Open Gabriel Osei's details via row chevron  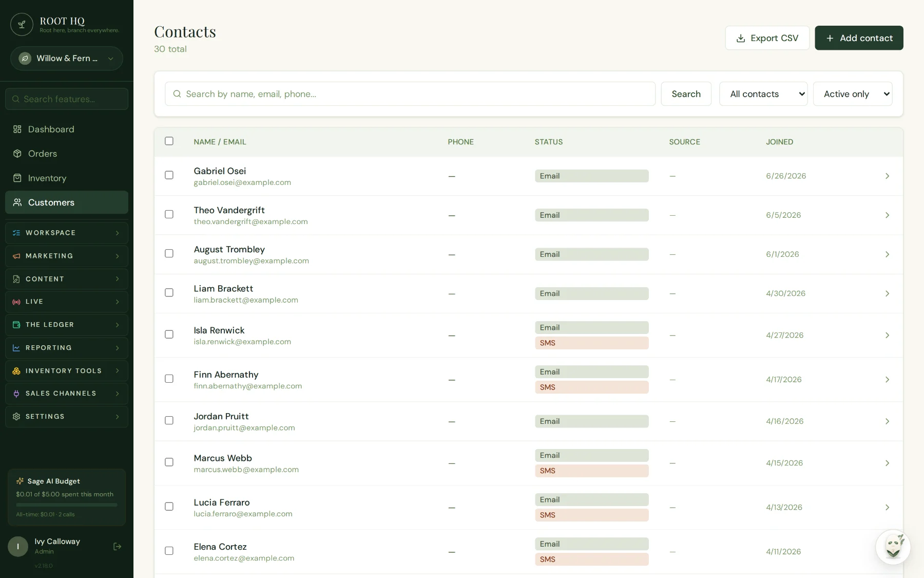click(887, 176)
